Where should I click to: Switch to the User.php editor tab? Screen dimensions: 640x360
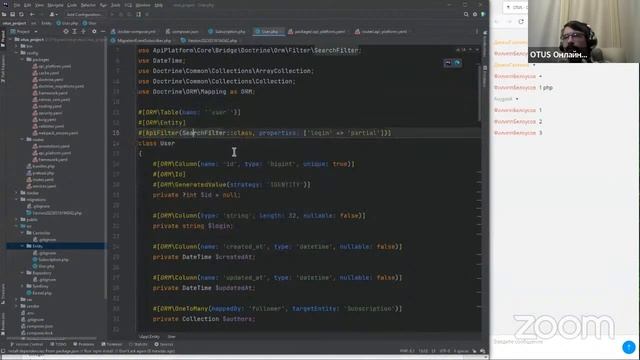tap(268, 31)
